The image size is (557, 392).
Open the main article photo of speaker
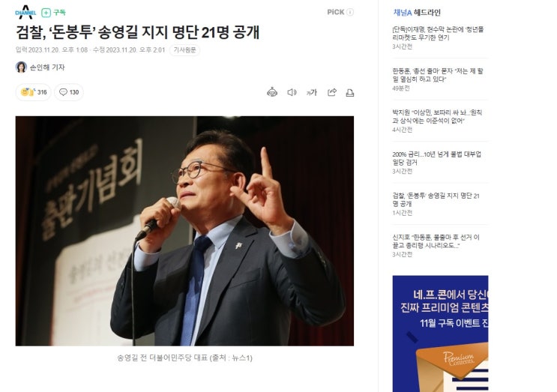[x=184, y=231]
